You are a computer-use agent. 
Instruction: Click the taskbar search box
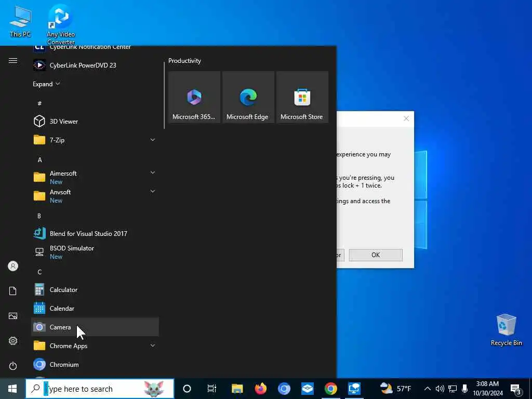pyautogui.click(x=100, y=389)
